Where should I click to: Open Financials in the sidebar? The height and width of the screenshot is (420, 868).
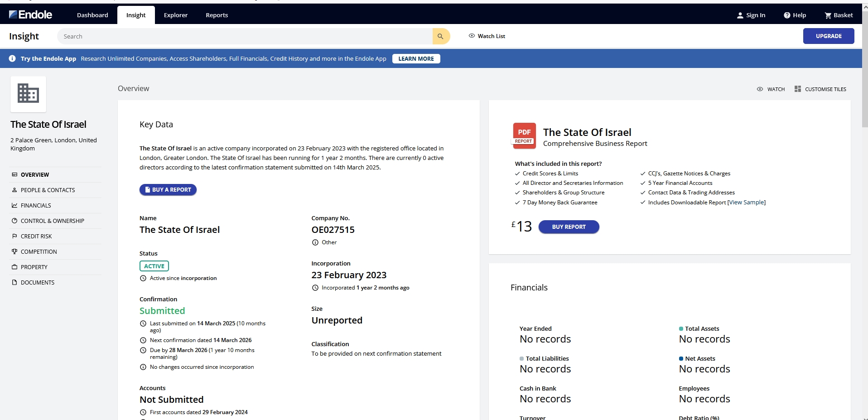(x=36, y=205)
